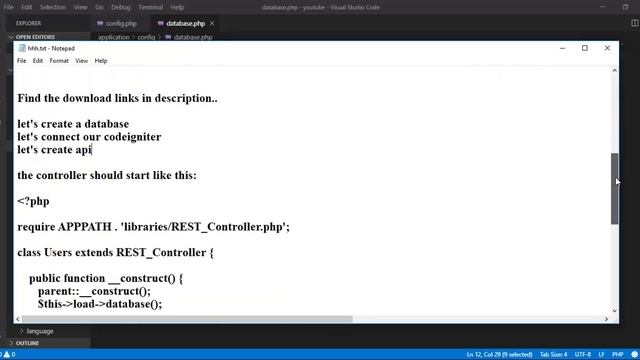The height and width of the screenshot is (360, 640).
Task: Open VS Code Selection menu
Action: (x=53, y=7)
